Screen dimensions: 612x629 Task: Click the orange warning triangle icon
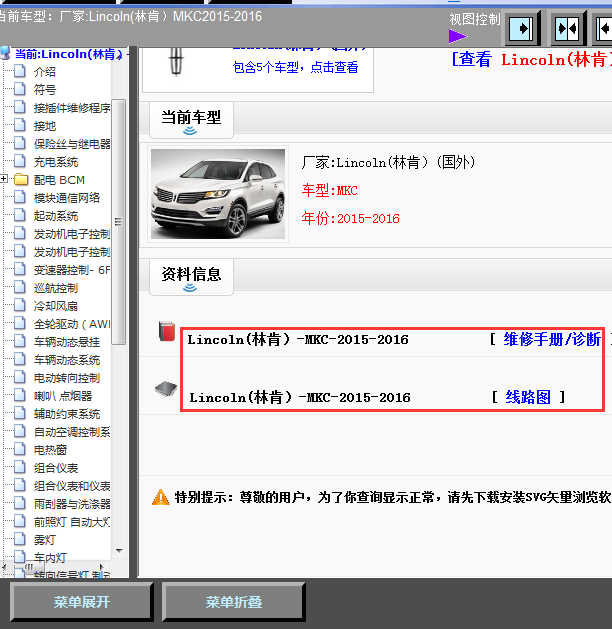pyautogui.click(x=161, y=497)
